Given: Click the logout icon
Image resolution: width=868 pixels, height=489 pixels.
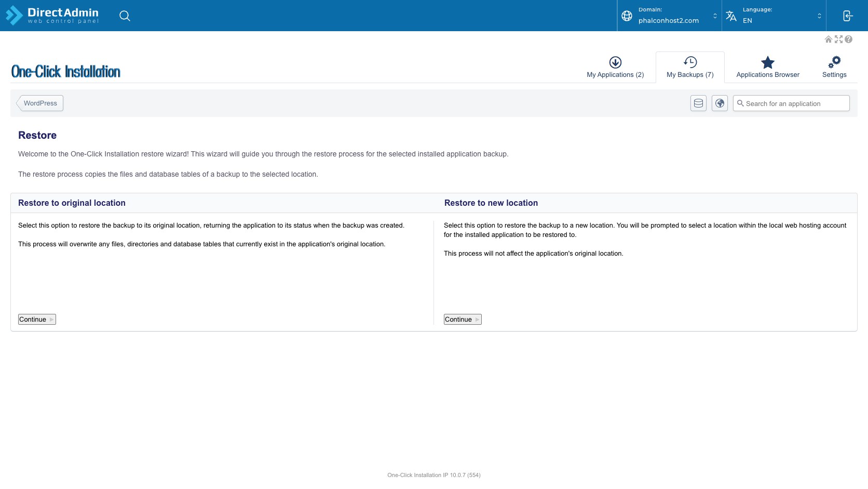Looking at the screenshot, I should point(847,16).
